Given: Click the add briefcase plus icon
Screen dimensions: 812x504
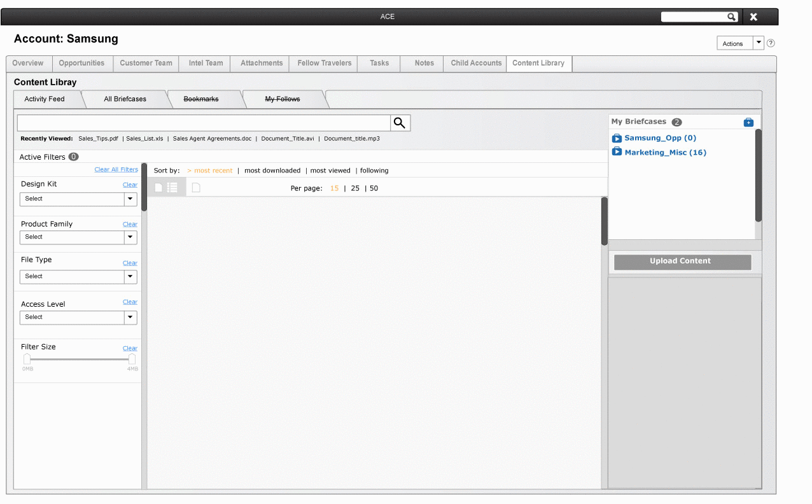Looking at the screenshot, I should (748, 122).
